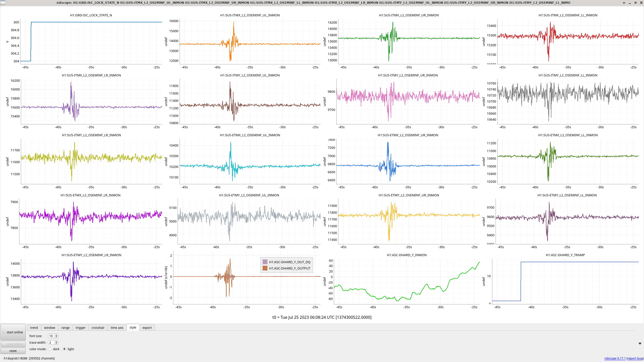Decrease font size with spinner down arrow

click(x=56, y=337)
